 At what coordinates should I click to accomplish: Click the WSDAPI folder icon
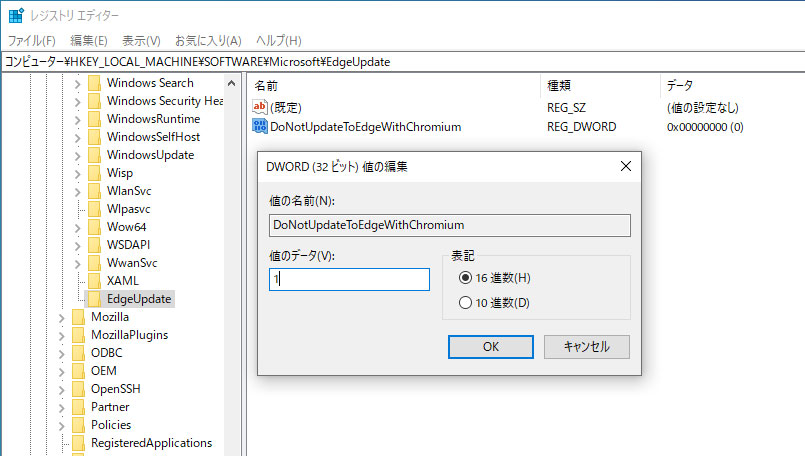pos(94,244)
